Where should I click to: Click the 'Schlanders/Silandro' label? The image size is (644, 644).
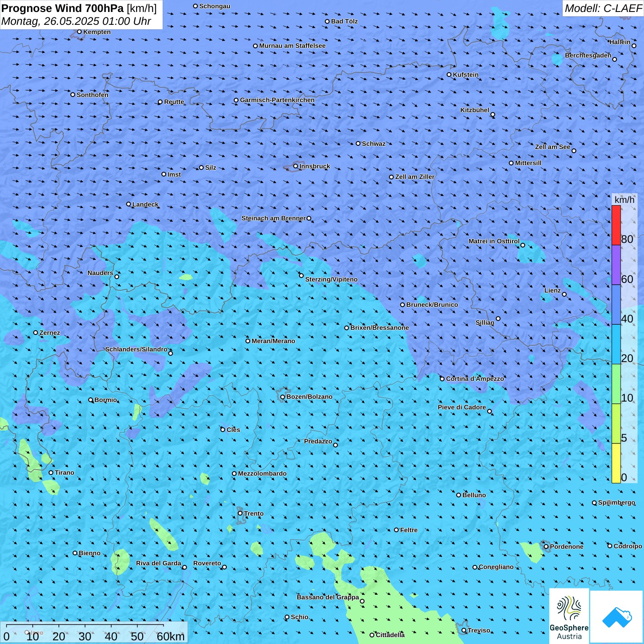coord(136,349)
